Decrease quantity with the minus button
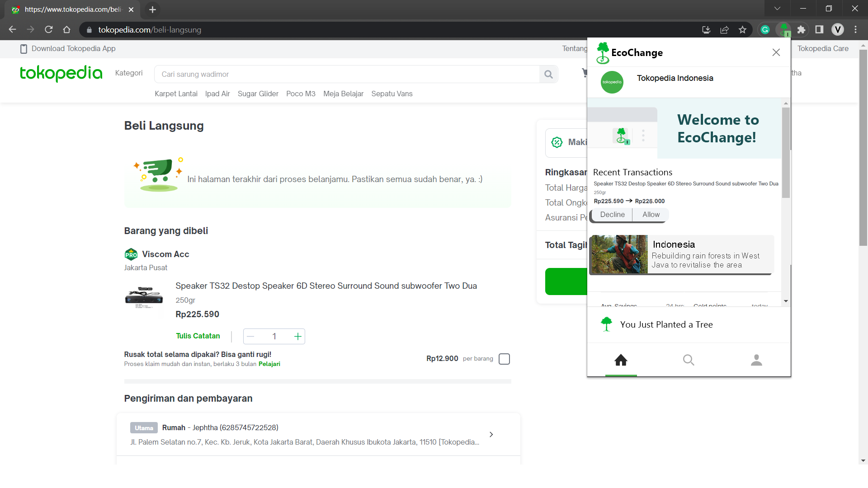This screenshot has height=488, width=868. [250, 337]
